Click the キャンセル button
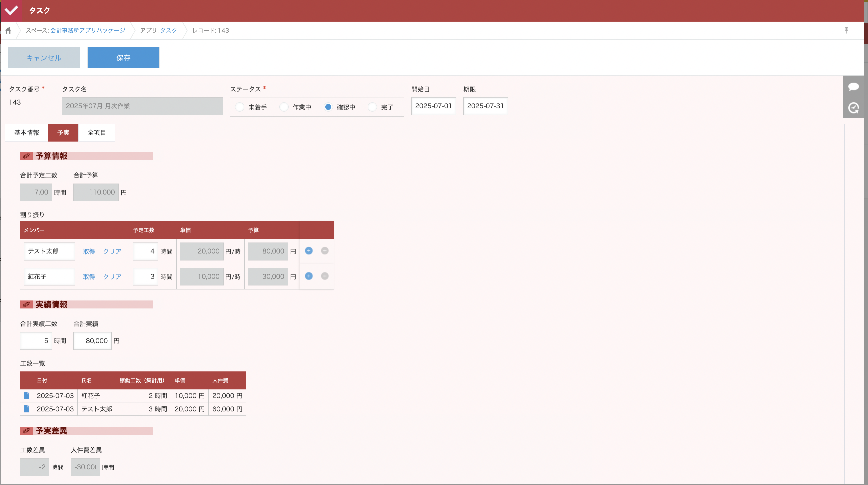868x485 pixels. pyautogui.click(x=44, y=58)
